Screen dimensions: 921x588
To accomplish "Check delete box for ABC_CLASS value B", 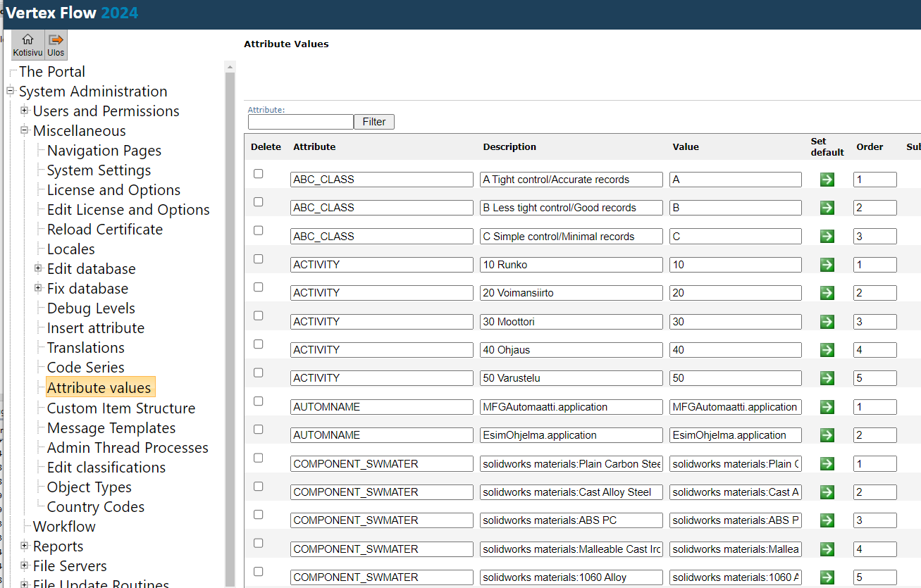I will pyautogui.click(x=258, y=202).
